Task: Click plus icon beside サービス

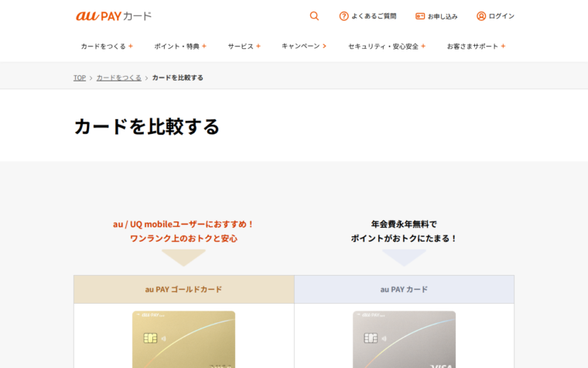Action: tap(258, 46)
